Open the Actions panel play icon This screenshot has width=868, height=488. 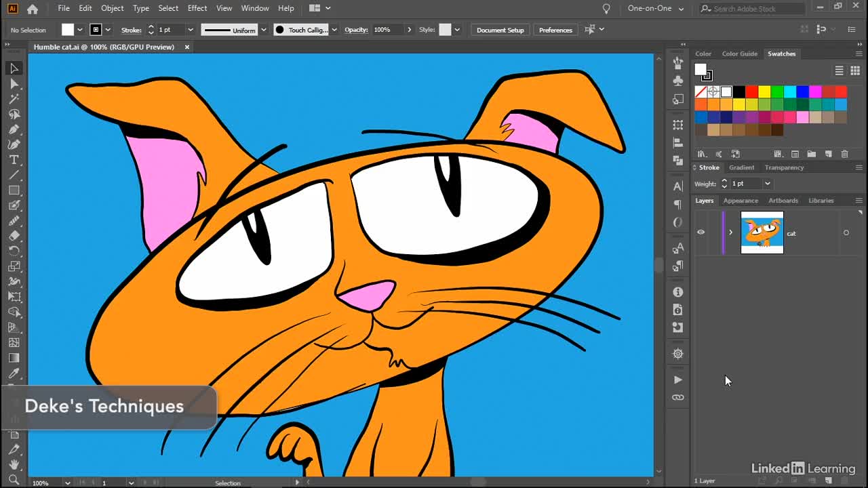tap(678, 380)
